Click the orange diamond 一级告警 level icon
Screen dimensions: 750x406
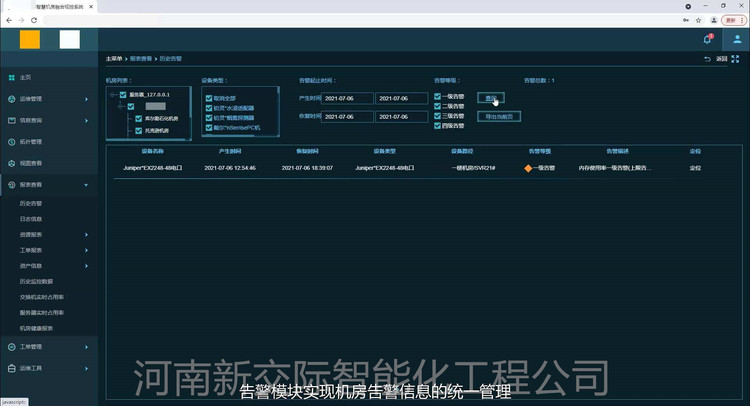point(528,168)
